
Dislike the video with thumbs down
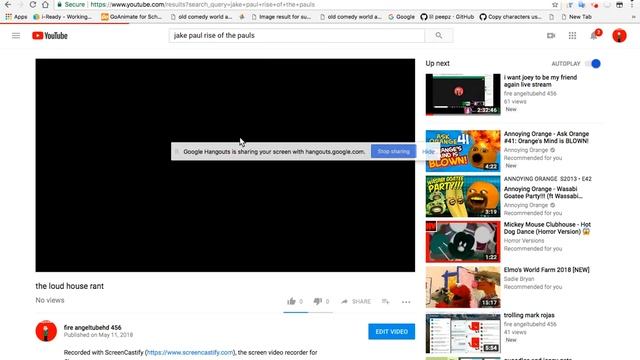coord(318,302)
